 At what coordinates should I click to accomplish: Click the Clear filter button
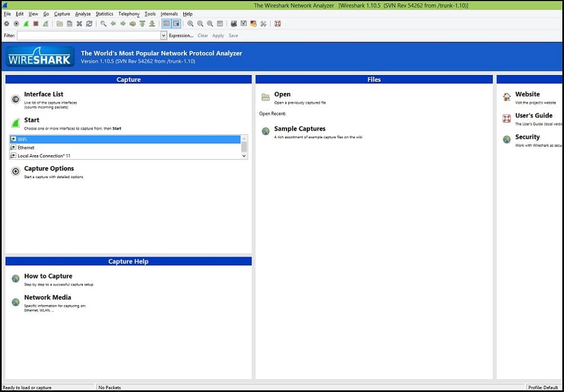[x=203, y=36]
